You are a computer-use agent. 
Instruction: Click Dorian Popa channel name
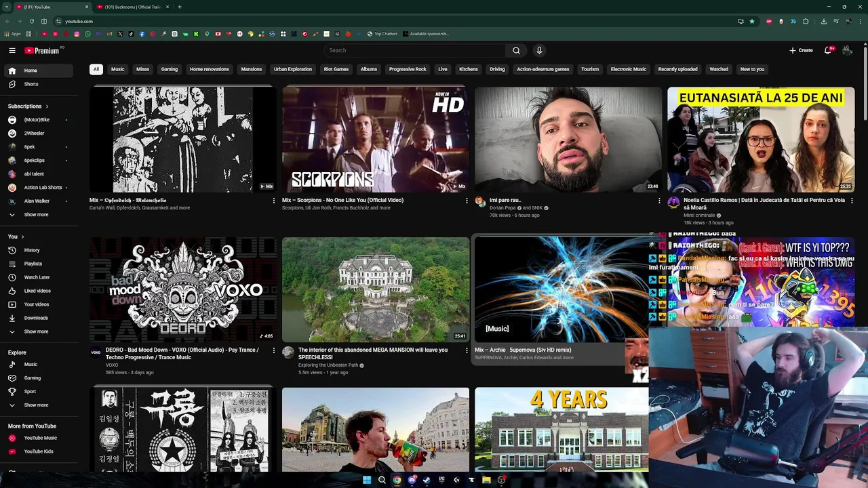[x=502, y=208]
